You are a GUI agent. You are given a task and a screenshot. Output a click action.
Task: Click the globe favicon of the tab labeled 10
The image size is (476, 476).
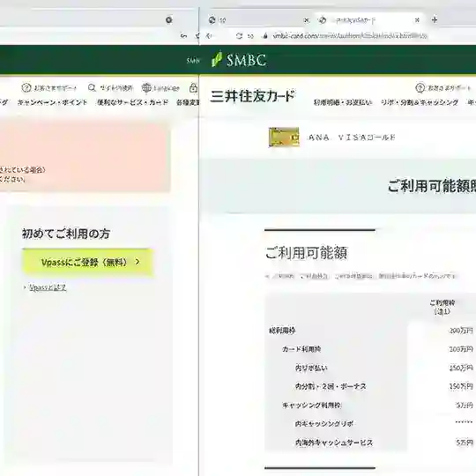[212, 20]
